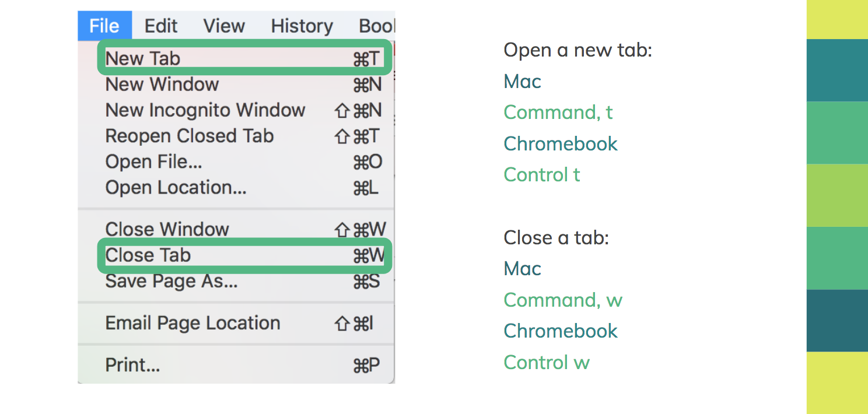
Task: Click the darkest teal color block
Action: click(837, 320)
